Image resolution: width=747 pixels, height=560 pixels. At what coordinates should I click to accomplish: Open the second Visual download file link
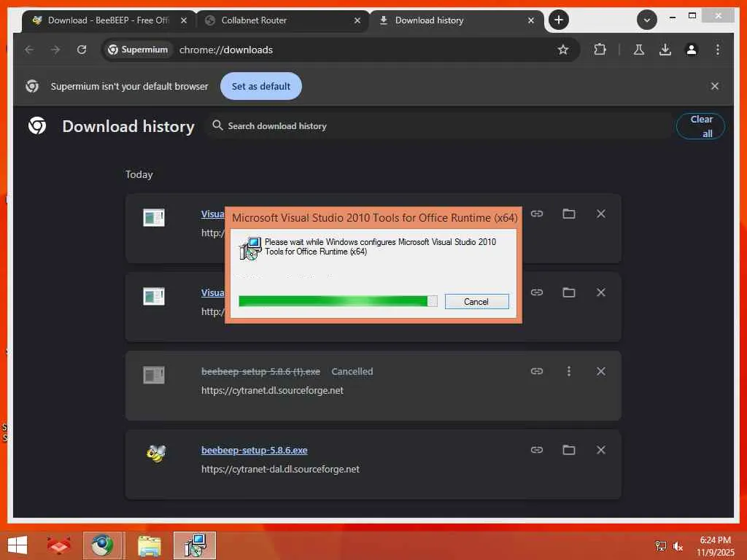pos(212,293)
